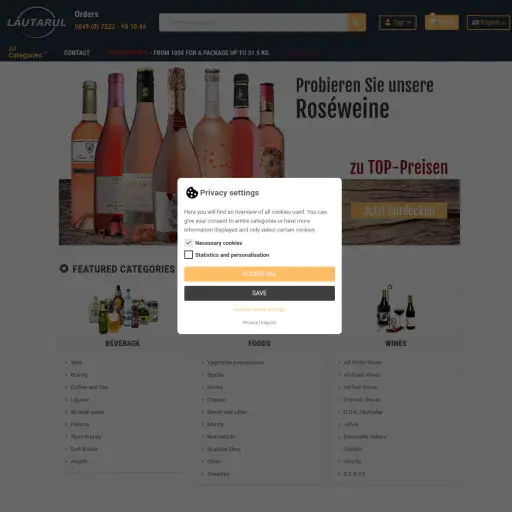Open the Contact menu item
The image size is (512, 512).
(77, 53)
